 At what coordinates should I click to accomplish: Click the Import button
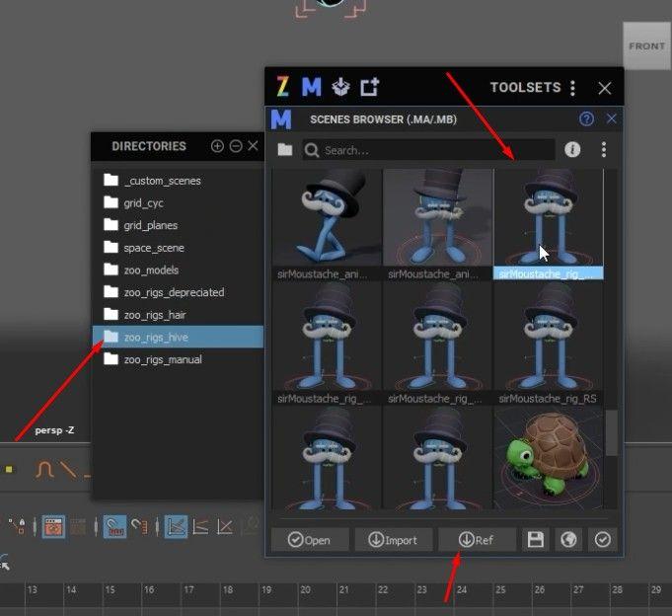tap(393, 540)
